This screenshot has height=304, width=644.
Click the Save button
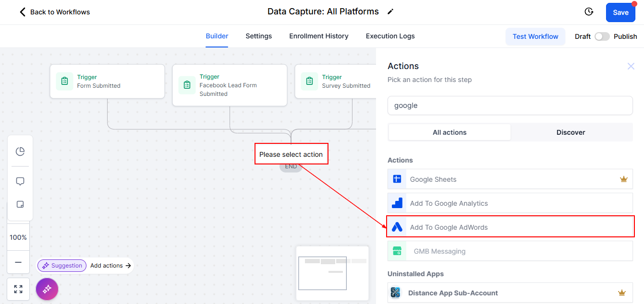click(620, 12)
